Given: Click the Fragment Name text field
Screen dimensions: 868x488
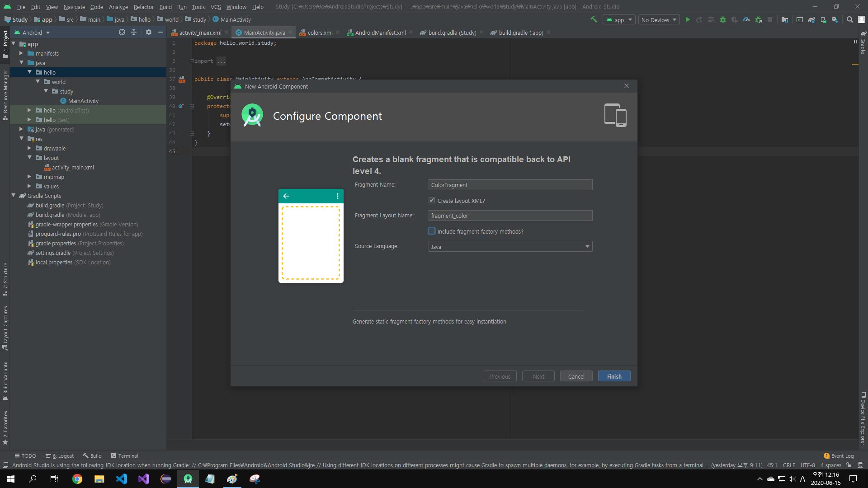Looking at the screenshot, I should [510, 185].
